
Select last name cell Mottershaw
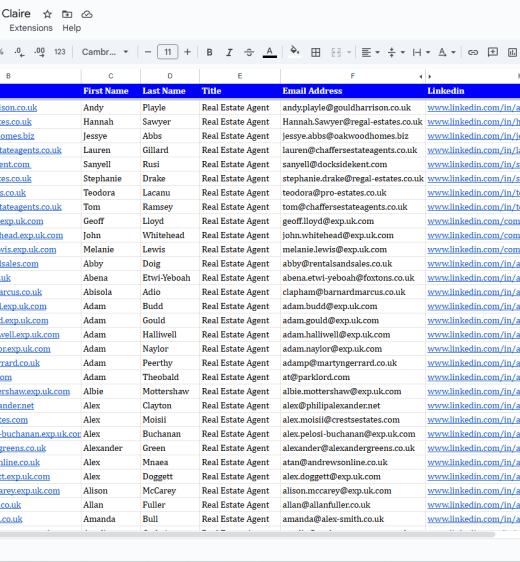[170, 391]
